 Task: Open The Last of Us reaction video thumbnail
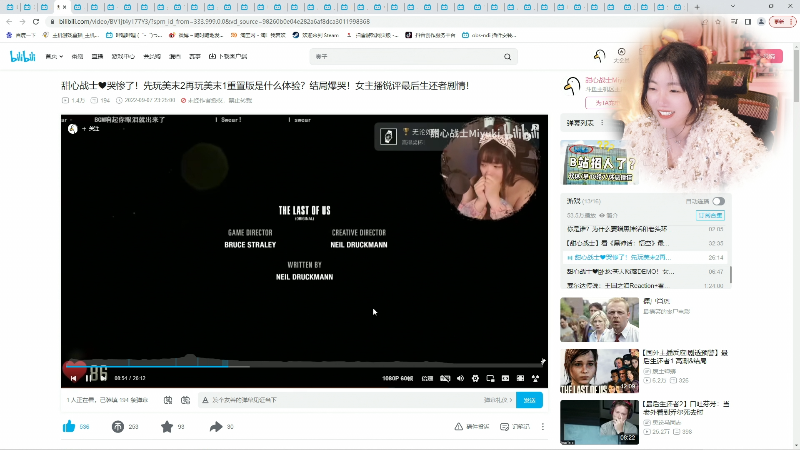tap(599, 371)
